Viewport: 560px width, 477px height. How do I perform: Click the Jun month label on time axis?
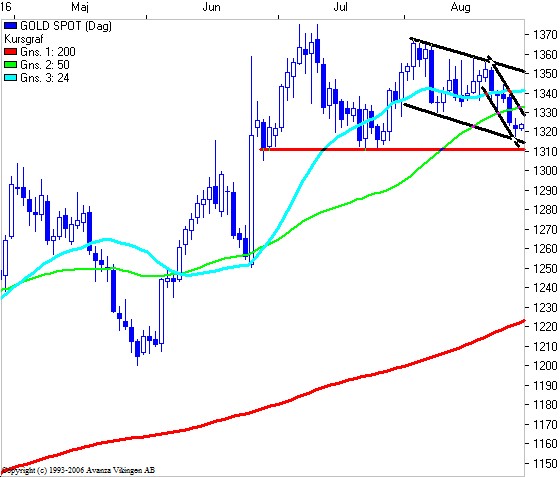click(211, 7)
